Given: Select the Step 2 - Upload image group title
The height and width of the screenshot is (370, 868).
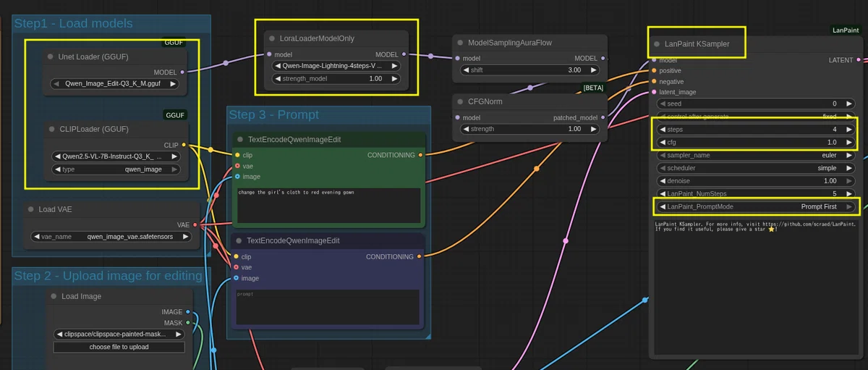Looking at the screenshot, I should 109,276.
